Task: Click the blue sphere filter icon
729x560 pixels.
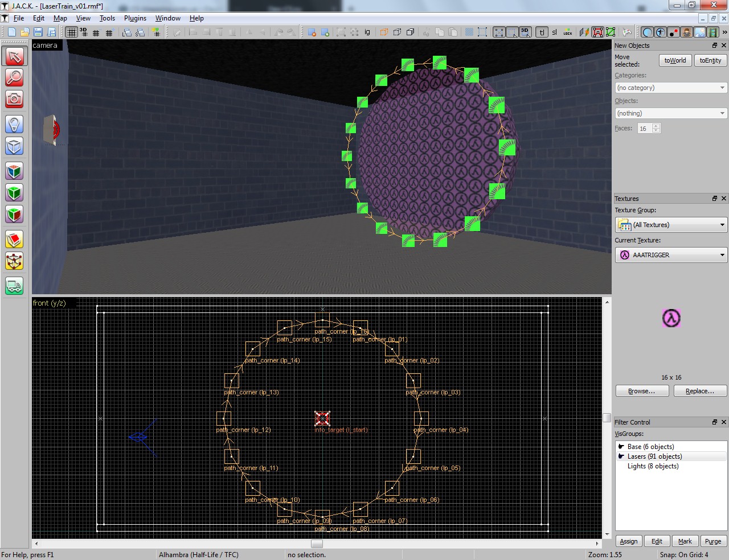Action: [x=648, y=32]
